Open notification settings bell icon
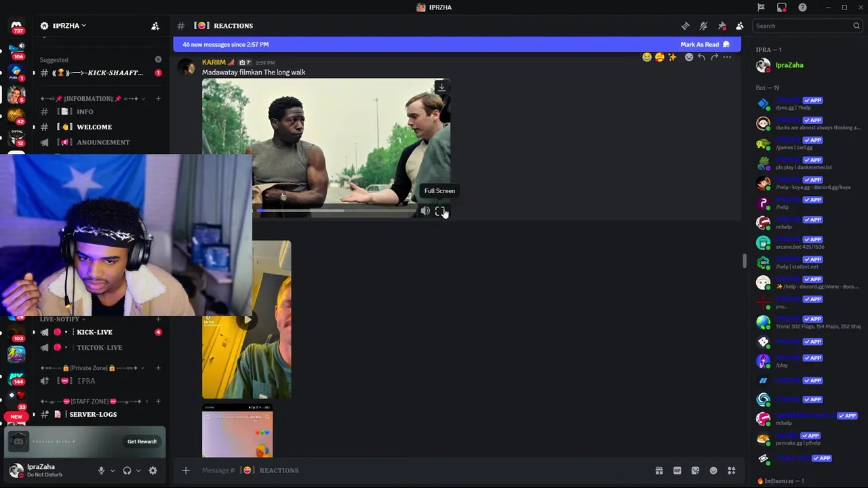This screenshot has height=488, width=868. [x=704, y=26]
